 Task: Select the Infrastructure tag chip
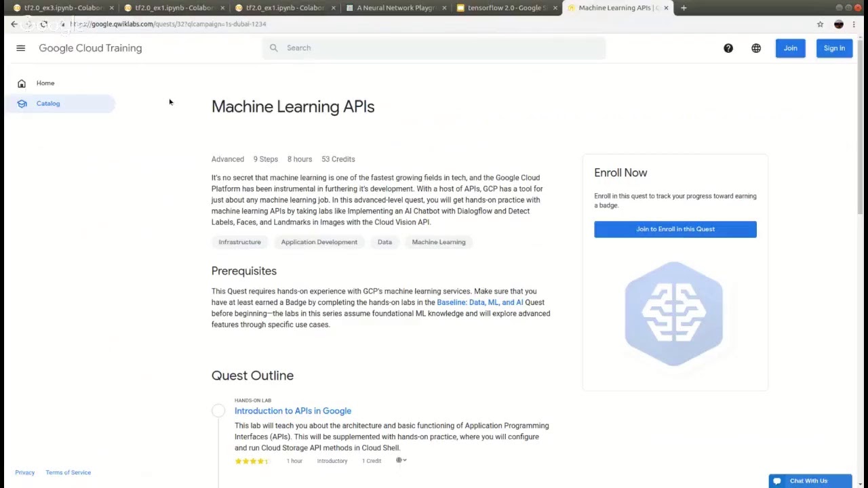coord(239,242)
